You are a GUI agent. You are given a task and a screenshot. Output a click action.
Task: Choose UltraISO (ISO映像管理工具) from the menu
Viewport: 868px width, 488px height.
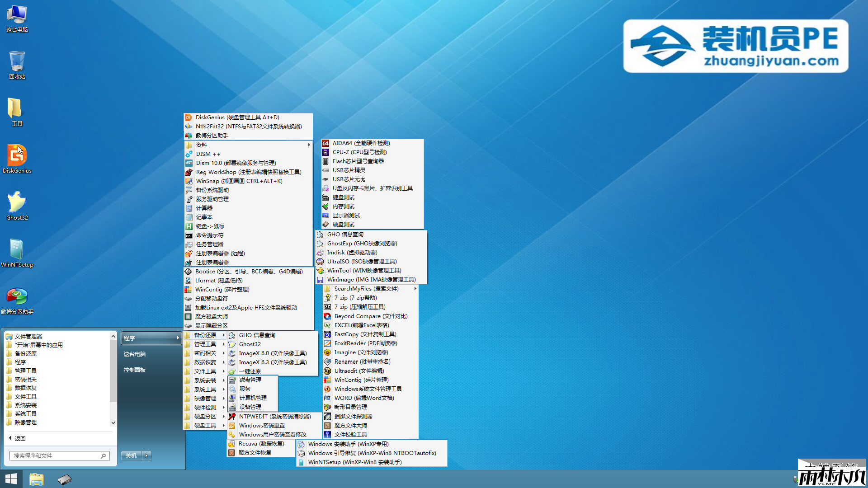(362, 261)
